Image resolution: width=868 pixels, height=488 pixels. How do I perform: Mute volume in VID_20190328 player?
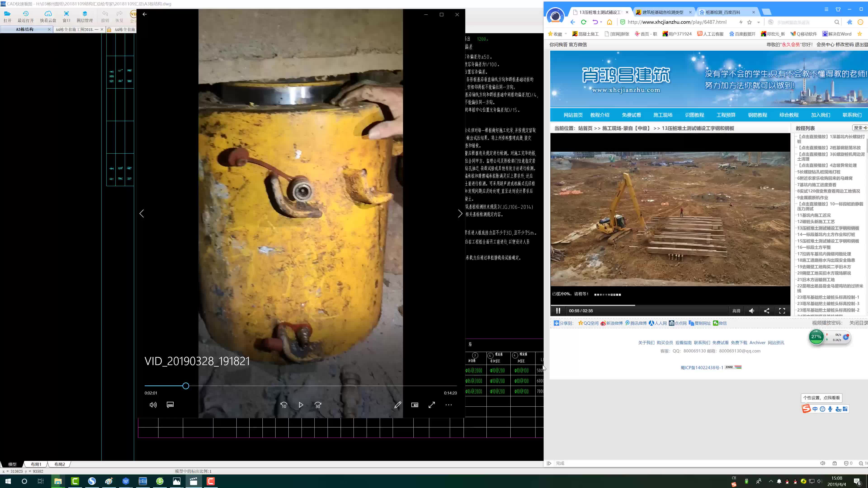point(153,405)
